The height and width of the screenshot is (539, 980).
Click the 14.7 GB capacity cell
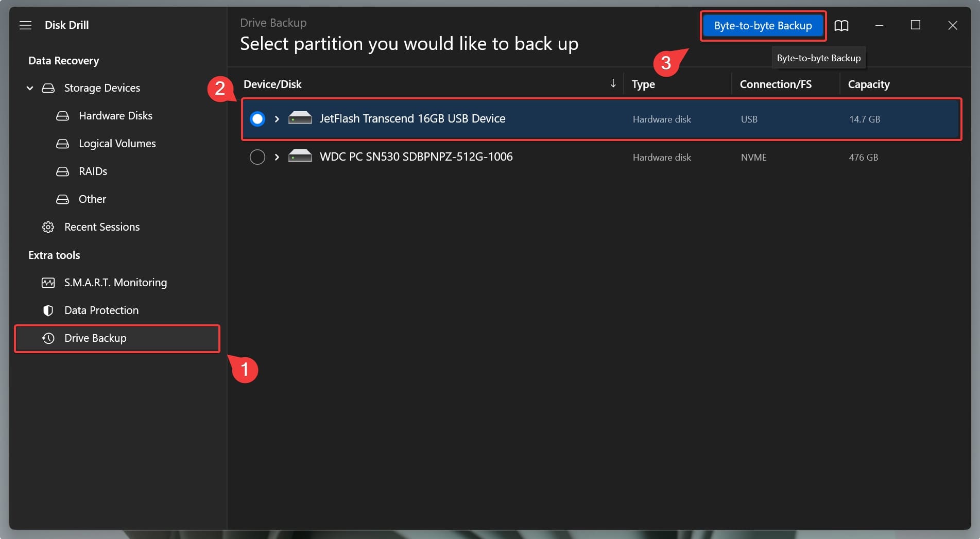[865, 119]
